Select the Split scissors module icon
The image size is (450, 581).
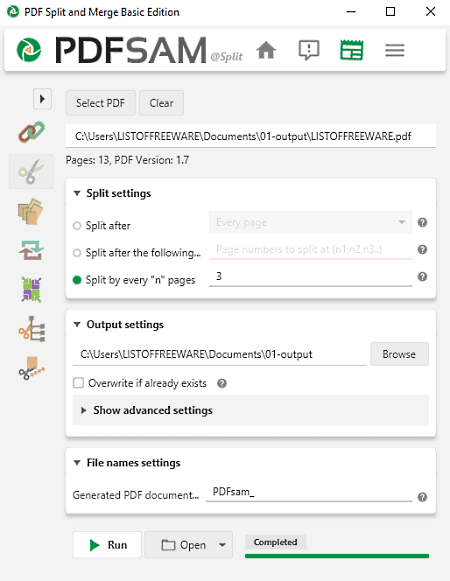(31, 172)
